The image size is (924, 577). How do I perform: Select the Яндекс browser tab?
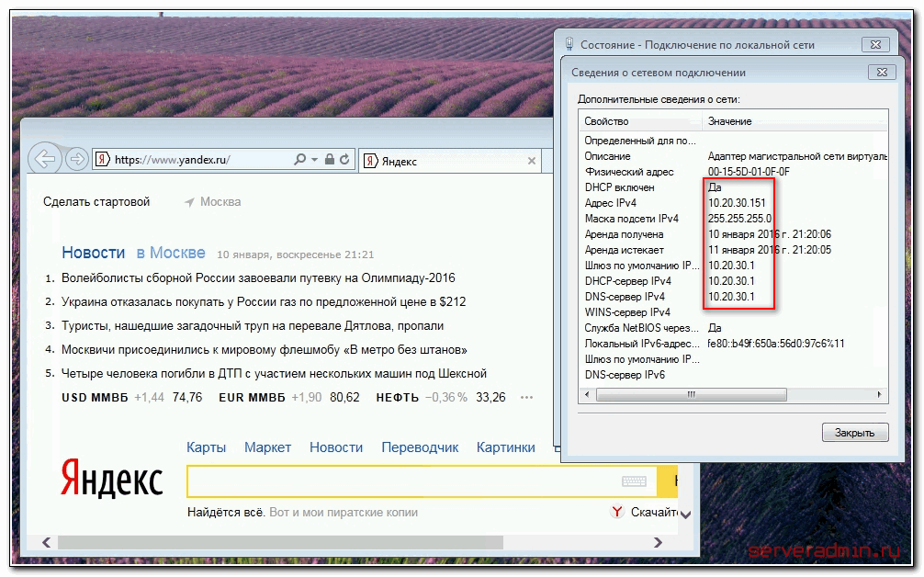point(450,161)
